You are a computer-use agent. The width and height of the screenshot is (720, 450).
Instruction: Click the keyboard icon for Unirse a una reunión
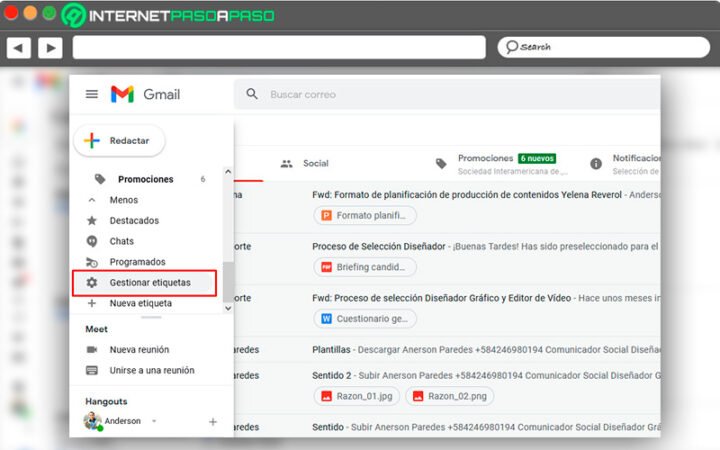(x=92, y=370)
